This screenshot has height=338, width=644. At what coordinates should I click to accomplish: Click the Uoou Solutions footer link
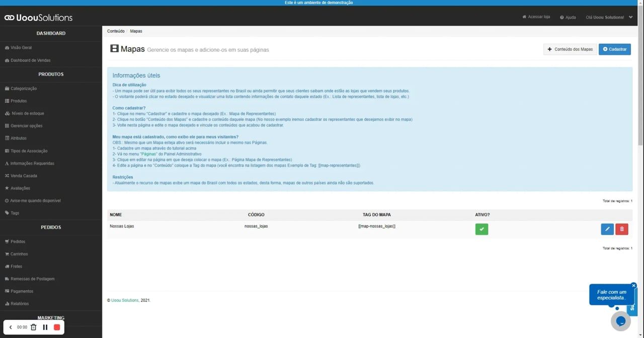click(x=125, y=300)
